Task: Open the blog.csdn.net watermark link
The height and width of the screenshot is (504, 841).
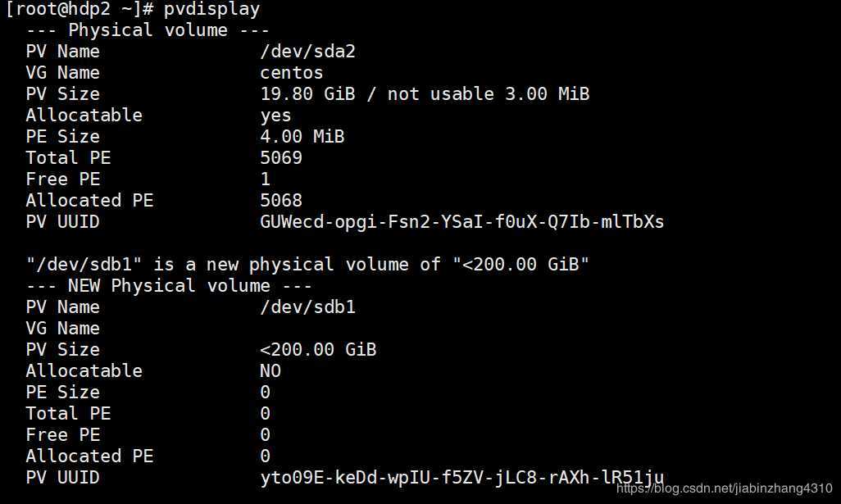Action: [x=724, y=488]
